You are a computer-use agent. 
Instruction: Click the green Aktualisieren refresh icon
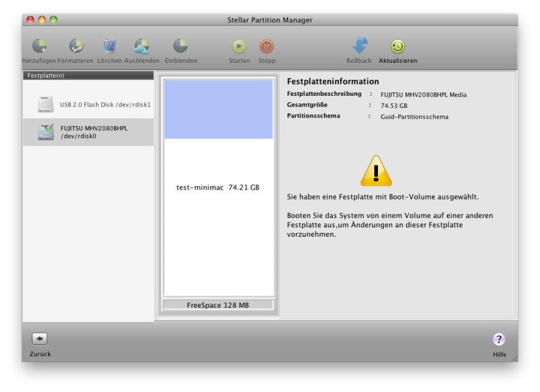[x=398, y=46]
